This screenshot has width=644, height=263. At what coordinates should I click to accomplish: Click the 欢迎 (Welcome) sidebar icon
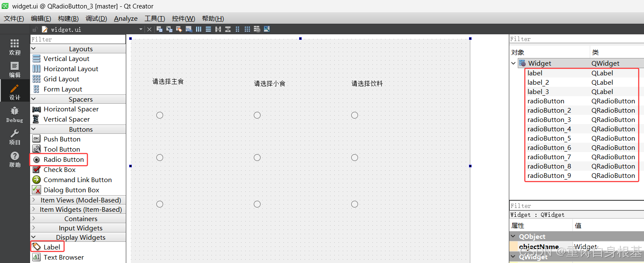pyautogui.click(x=14, y=47)
